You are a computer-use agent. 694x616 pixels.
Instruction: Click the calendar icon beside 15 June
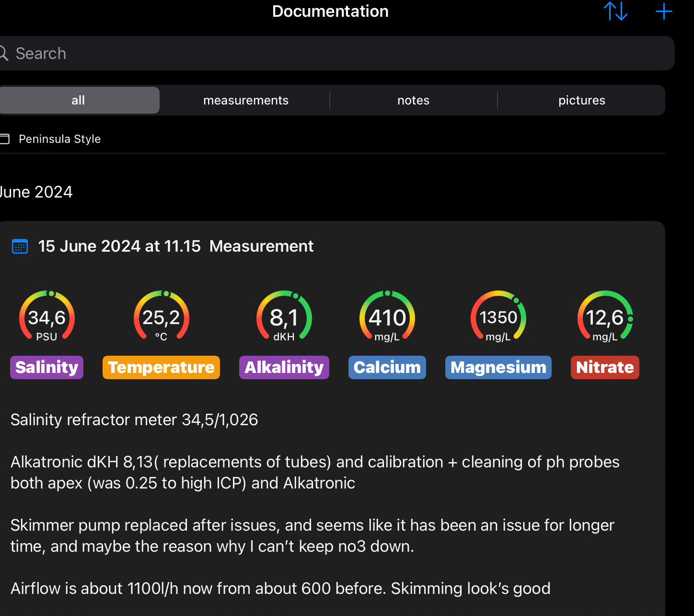20,246
